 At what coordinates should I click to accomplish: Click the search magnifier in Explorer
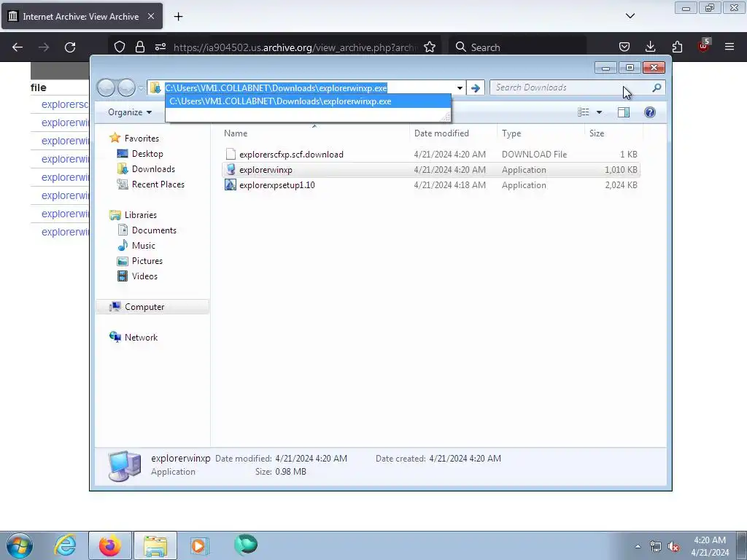tap(657, 87)
